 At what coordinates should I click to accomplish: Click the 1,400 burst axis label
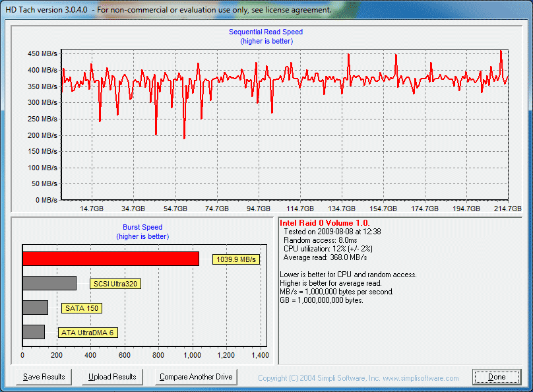pyautogui.click(x=261, y=355)
